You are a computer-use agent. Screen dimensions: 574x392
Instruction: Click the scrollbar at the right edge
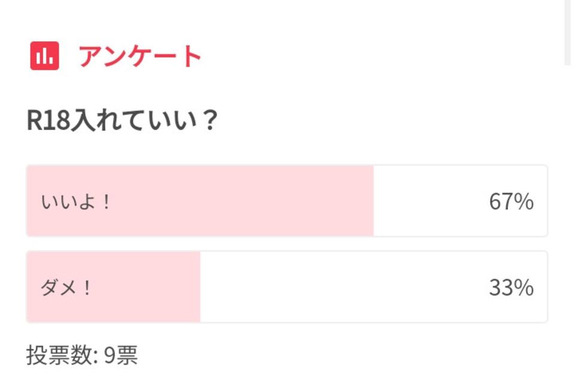pyautogui.click(x=567, y=32)
